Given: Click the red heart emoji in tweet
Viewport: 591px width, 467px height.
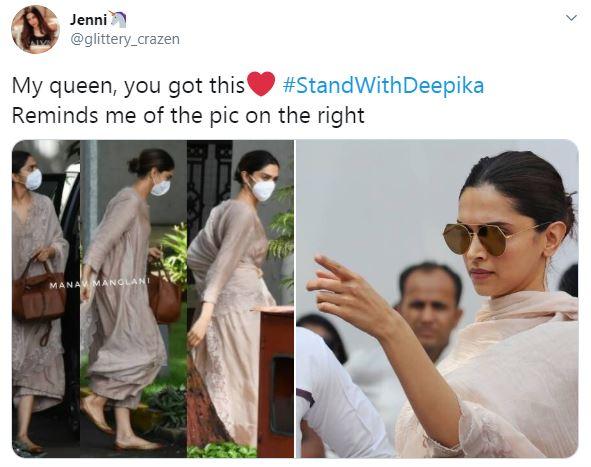Looking at the screenshot, I should click(x=261, y=84).
